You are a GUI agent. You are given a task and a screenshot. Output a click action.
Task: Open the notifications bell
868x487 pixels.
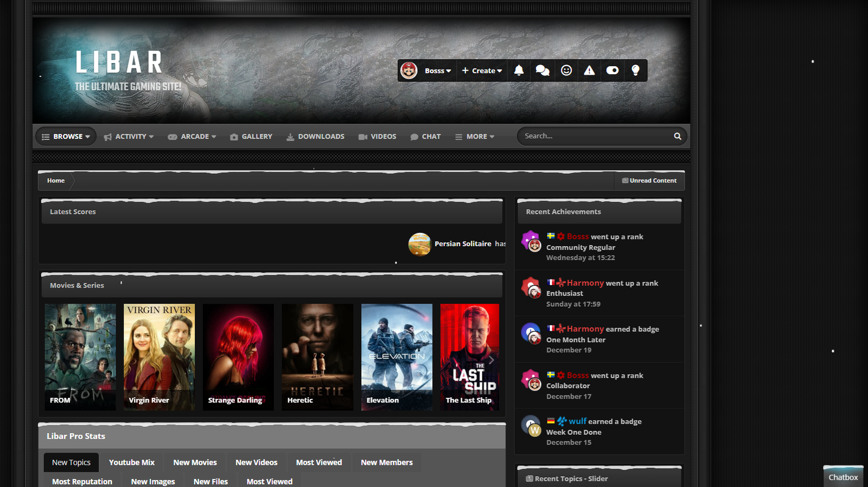(x=519, y=71)
